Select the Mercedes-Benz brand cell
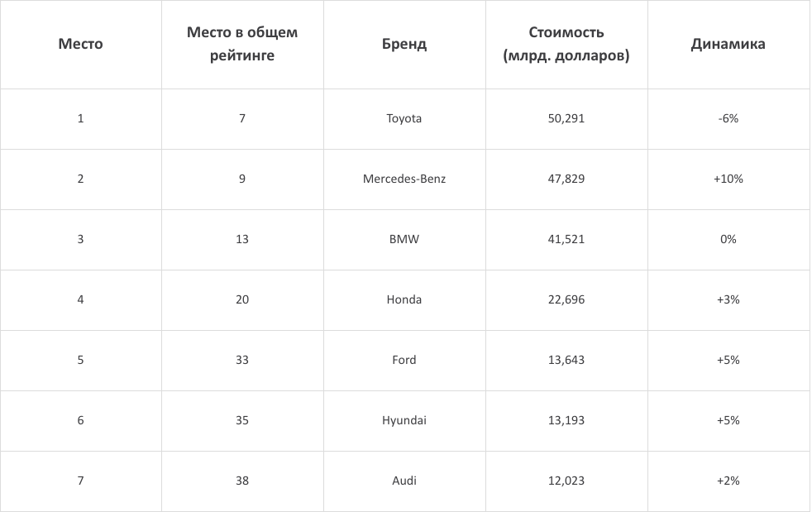 coord(404,179)
